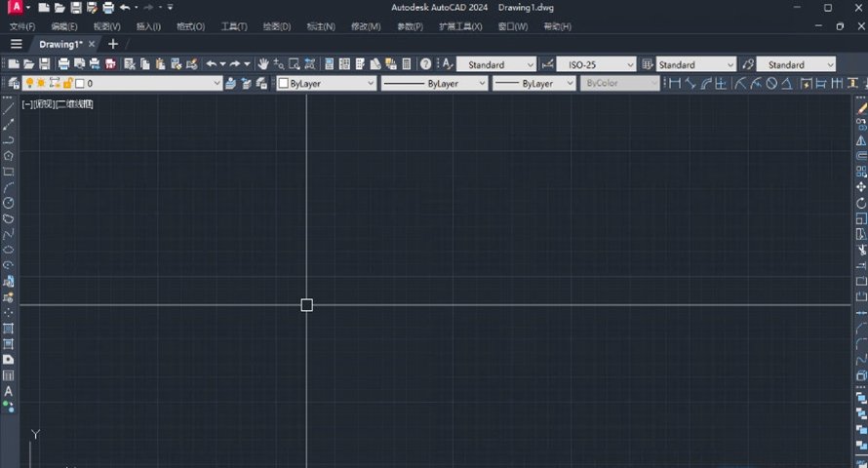
Task: Click Undo arrow in Quick Access toolbar
Action: tap(125, 7)
